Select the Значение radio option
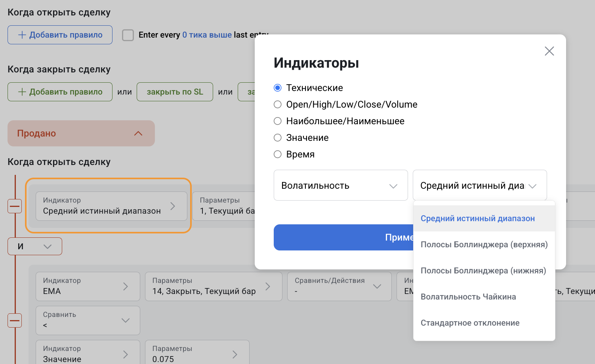Screen dimensions: 595x364 click(x=278, y=138)
